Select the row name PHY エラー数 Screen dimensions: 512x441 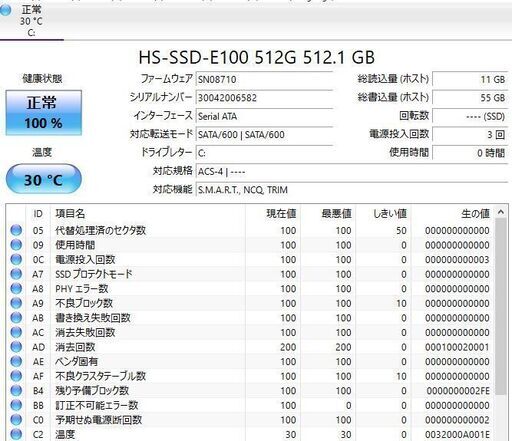82,289
